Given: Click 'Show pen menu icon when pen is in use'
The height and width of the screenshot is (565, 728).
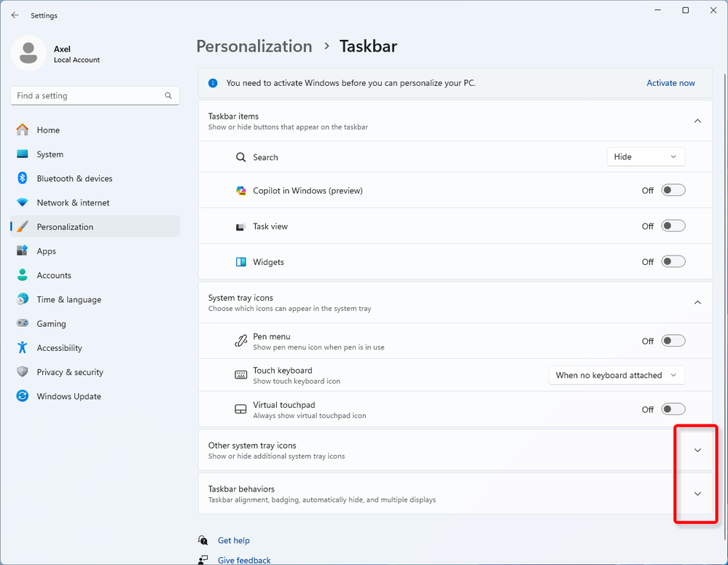Looking at the screenshot, I should pyautogui.click(x=318, y=347).
